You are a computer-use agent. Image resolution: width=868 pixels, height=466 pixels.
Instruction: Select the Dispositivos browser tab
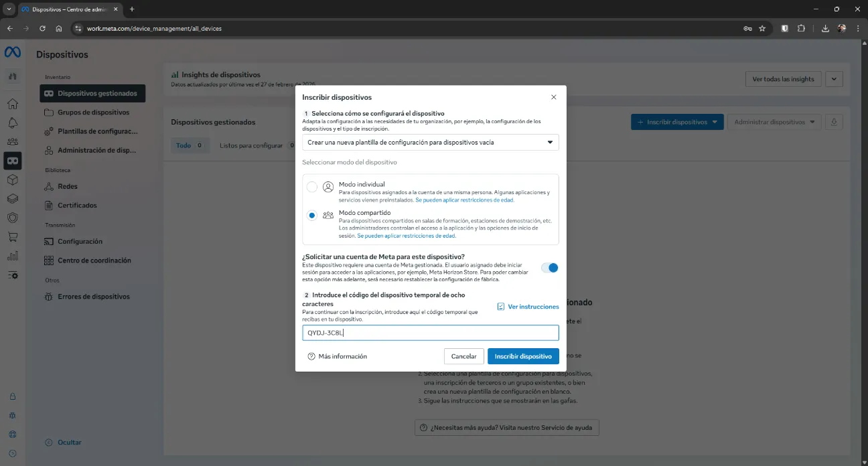[x=69, y=9]
